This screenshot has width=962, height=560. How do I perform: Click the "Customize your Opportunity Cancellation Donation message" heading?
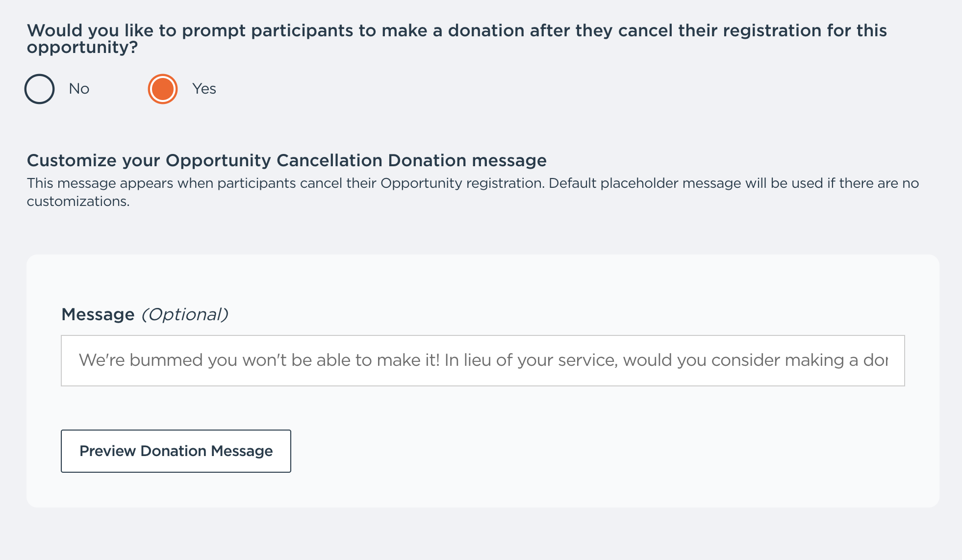point(286,160)
